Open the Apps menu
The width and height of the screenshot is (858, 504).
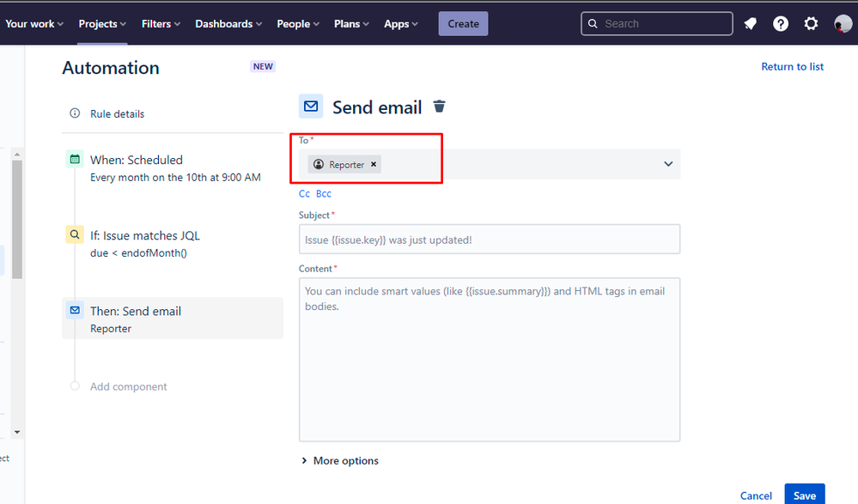point(400,23)
